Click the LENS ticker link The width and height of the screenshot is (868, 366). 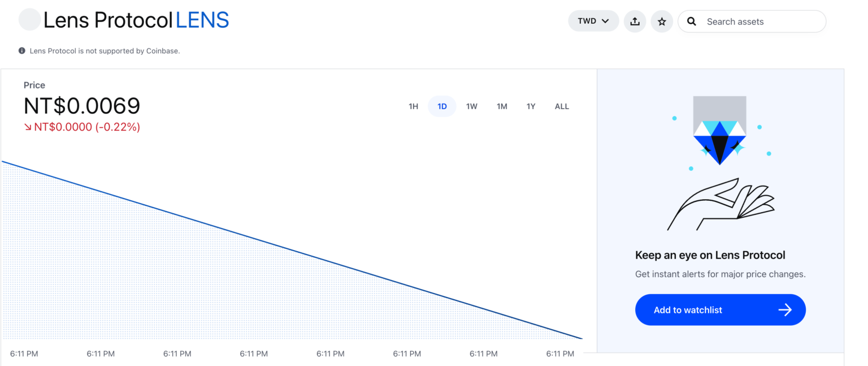click(x=202, y=20)
